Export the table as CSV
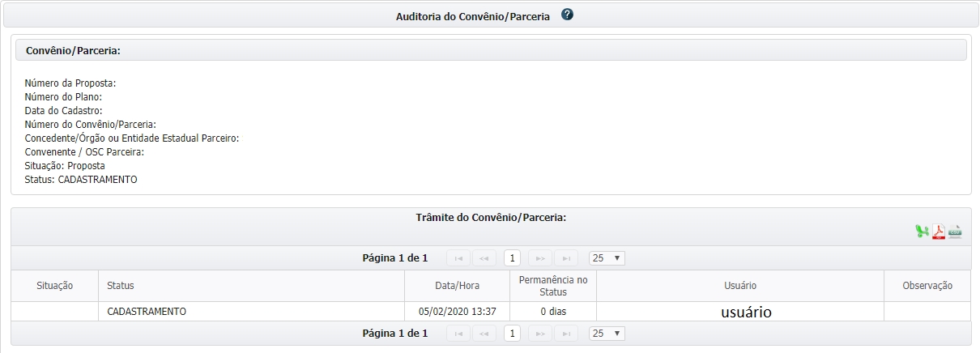 pyautogui.click(x=955, y=232)
